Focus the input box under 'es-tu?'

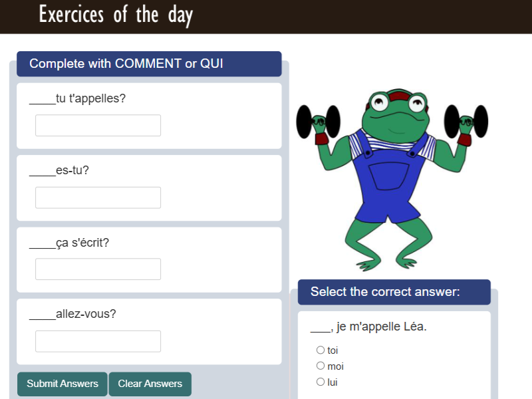pos(98,198)
